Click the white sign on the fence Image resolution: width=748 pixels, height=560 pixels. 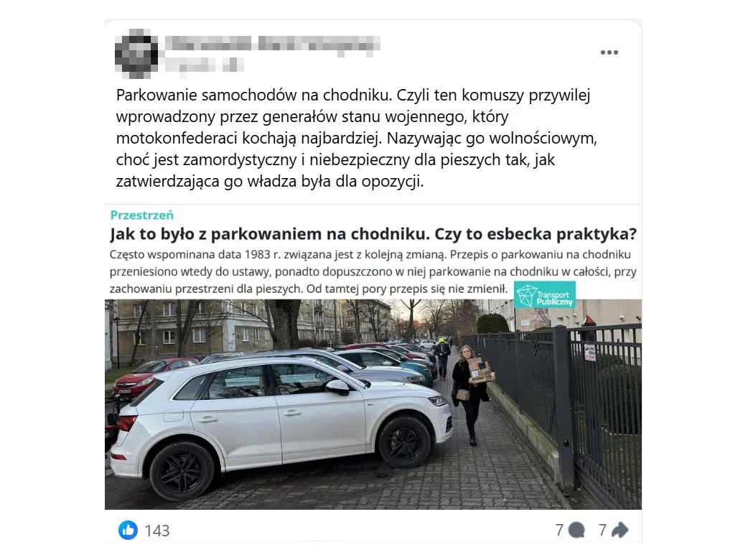[x=589, y=352]
